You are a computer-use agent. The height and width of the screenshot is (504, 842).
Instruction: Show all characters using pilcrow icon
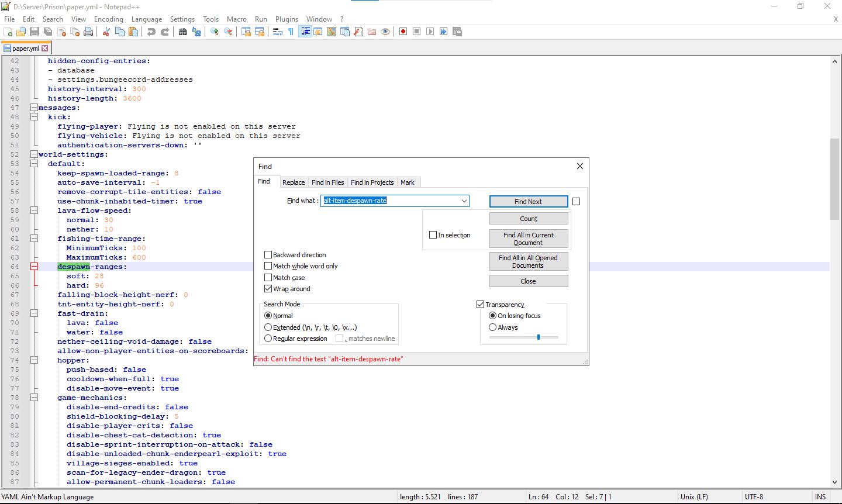pos(291,32)
